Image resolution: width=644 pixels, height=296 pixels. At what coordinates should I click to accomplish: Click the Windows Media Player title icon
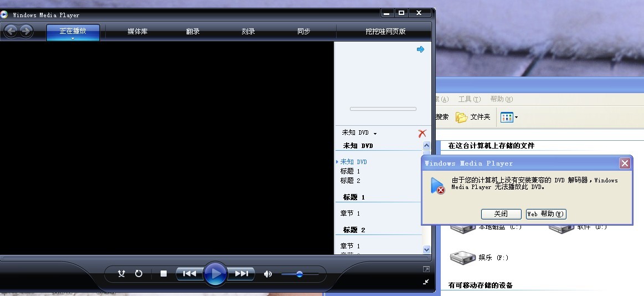coord(4,15)
